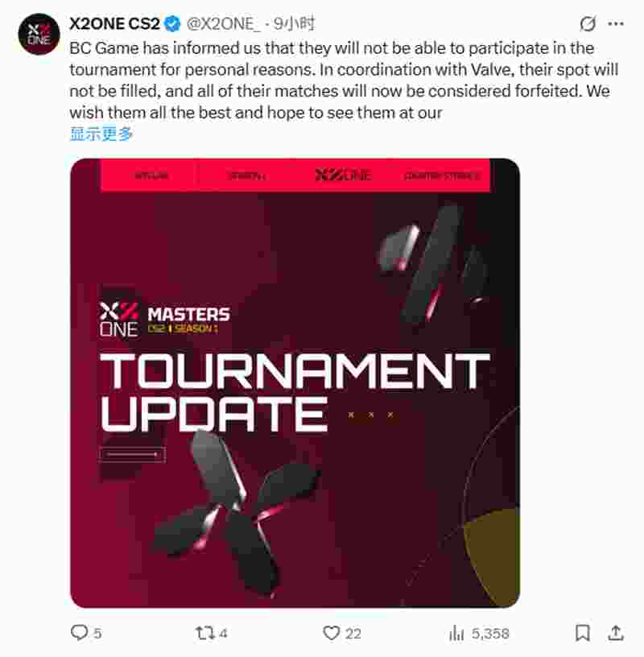This screenshot has width=644, height=657.
Task: Open the three-dot more options menu
Action: point(616,24)
